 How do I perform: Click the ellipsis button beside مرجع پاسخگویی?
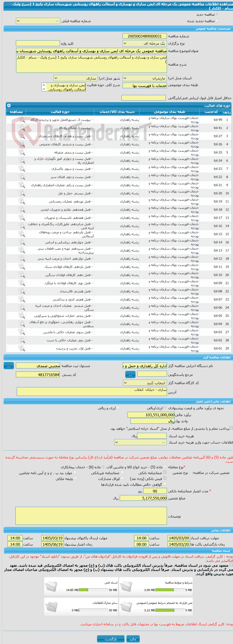coord(130,375)
